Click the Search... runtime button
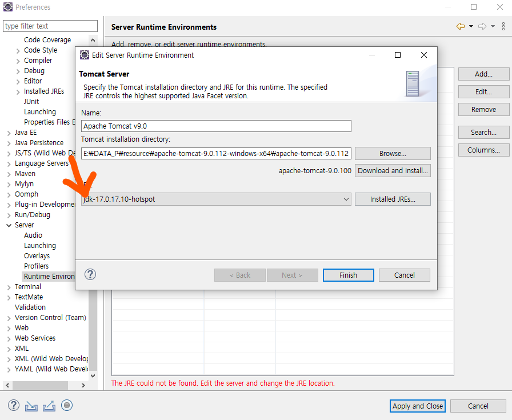 click(x=483, y=132)
